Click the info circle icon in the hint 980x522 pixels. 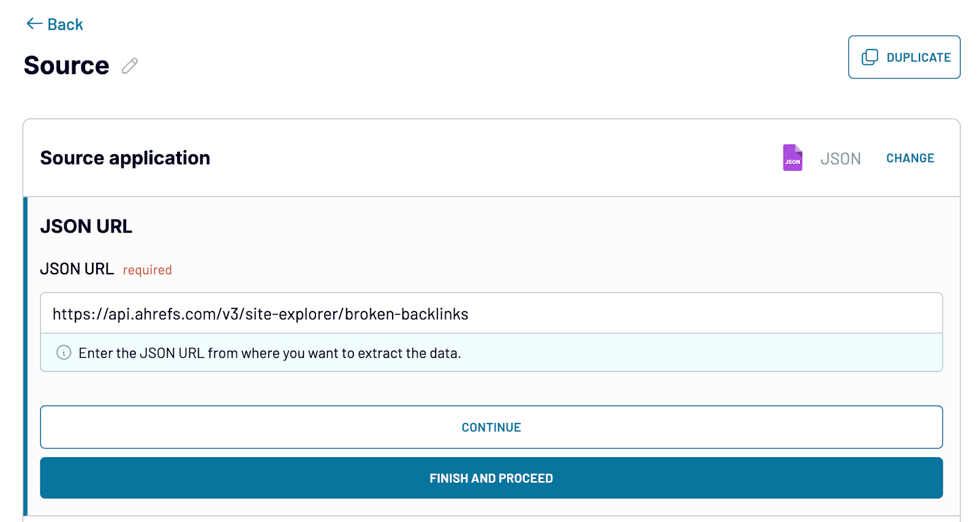click(63, 353)
